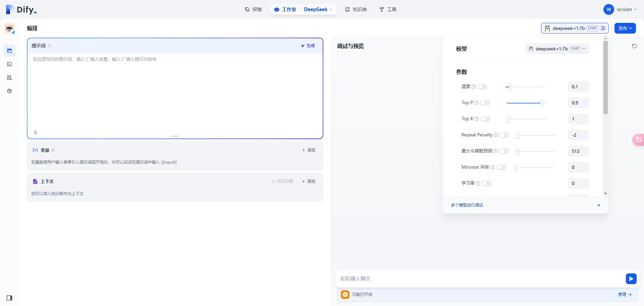
Task: Open the DeepSeek app robot icon
Action: tap(9, 29)
